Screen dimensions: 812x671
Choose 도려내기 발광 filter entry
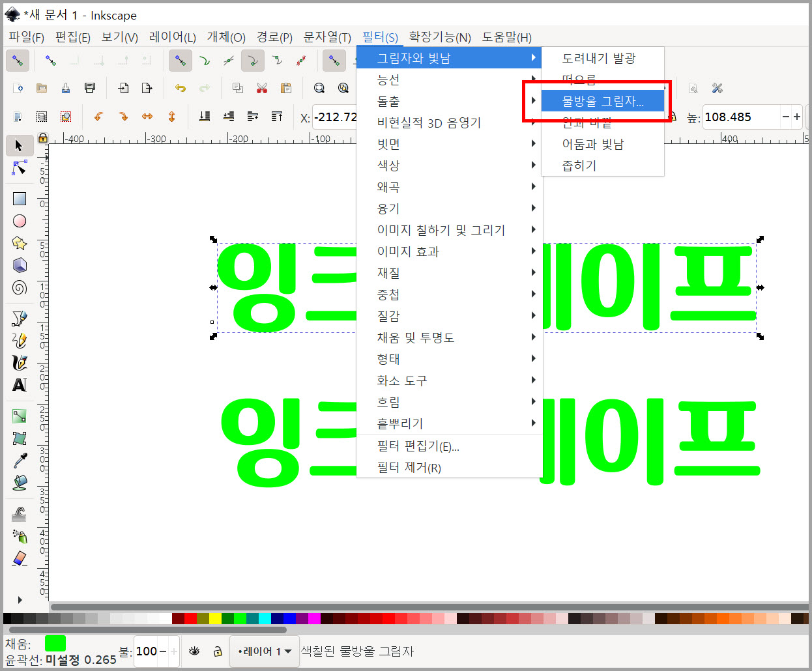pyautogui.click(x=603, y=58)
